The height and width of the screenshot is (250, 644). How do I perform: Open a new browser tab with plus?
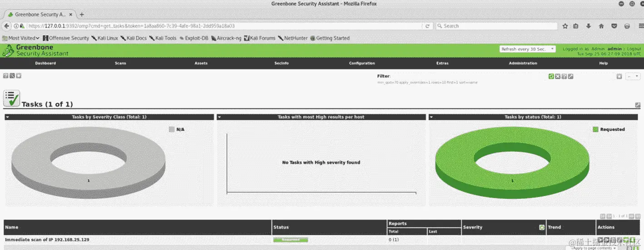click(x=82, y=15)
